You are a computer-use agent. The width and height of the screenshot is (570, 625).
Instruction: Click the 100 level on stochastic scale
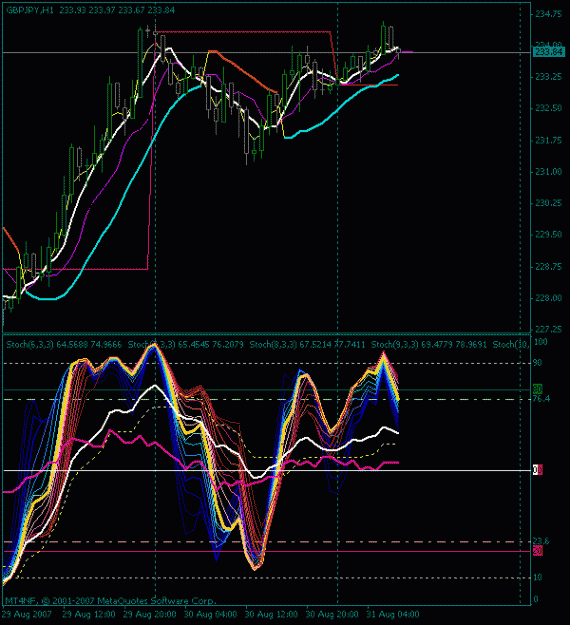click(541, 342)
